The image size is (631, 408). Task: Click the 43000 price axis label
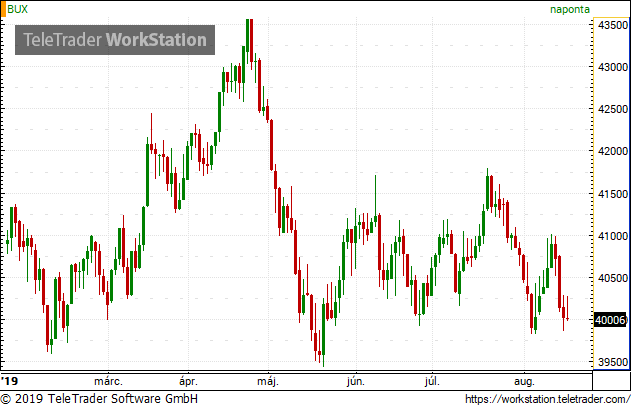pyautogui.click(x=612, y=67)
